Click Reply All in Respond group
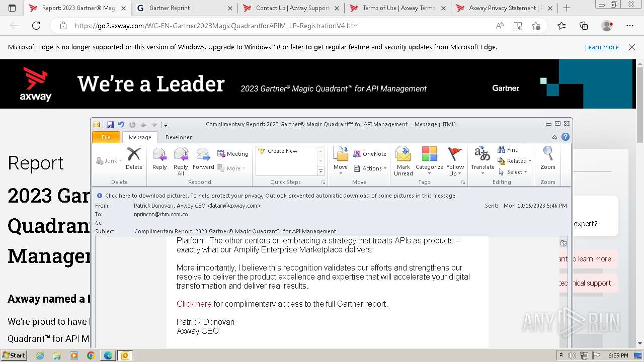Viewport: 644px width, 362px height. tap(181, 161)
